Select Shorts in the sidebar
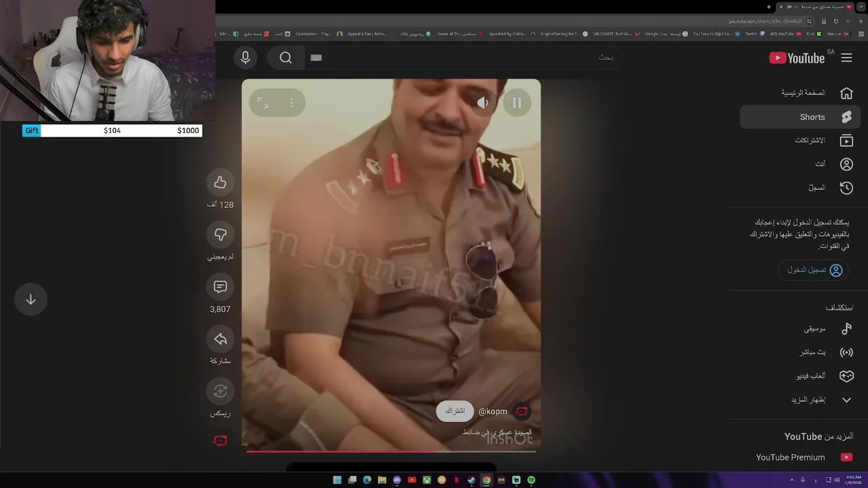This screenshot has width=868, height=488. pyautogui.click(x=800, y=117)
